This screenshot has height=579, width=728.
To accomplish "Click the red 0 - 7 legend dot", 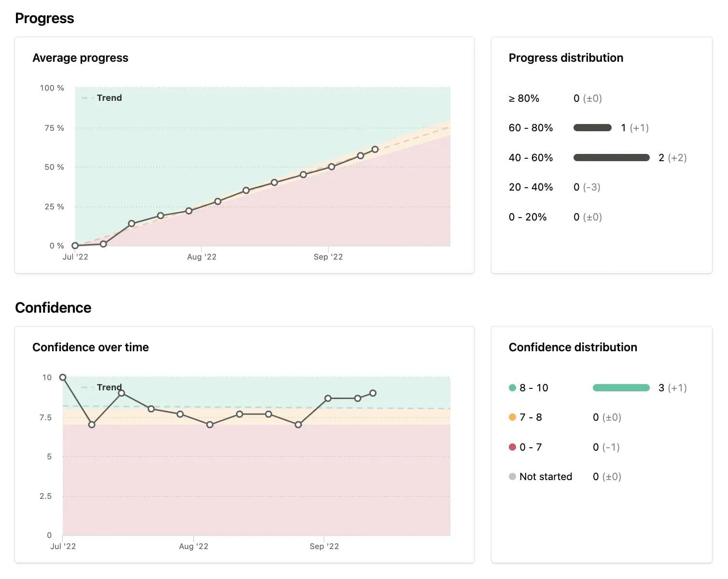I will click(512, 447).
